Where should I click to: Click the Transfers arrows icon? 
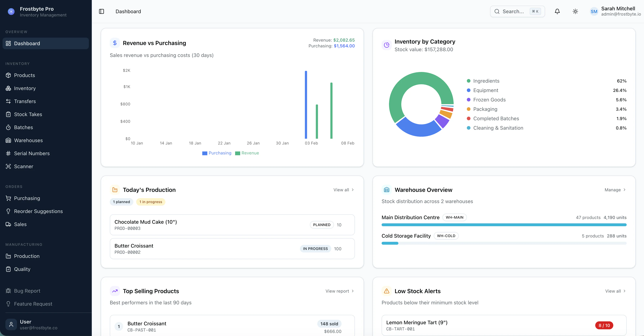(x=8, y=101)
